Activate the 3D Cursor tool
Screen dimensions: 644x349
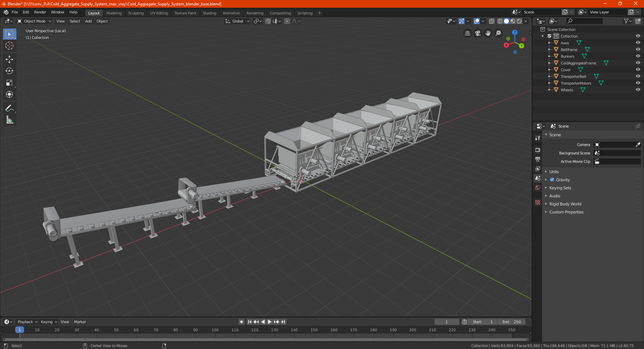(9, 46)
